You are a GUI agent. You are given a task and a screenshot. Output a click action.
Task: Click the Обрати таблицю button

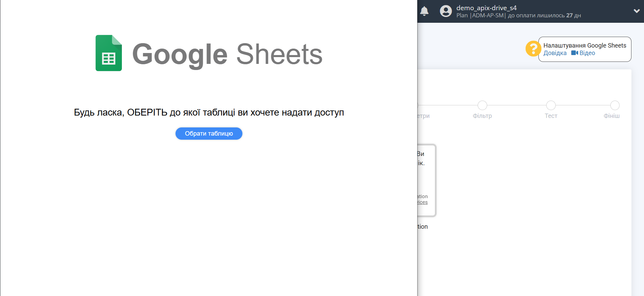coord(209,134)
